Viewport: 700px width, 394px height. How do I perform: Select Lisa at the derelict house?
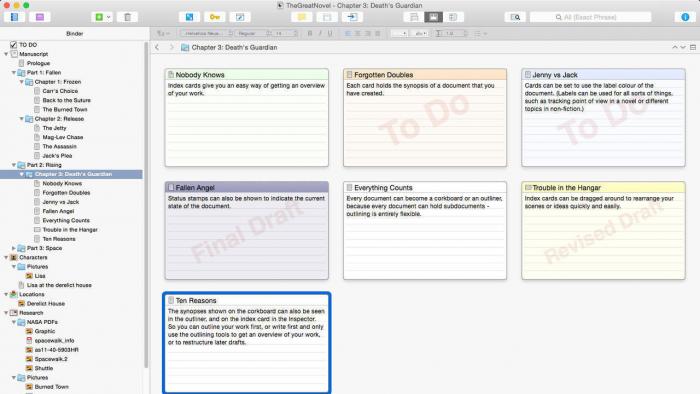59,285
